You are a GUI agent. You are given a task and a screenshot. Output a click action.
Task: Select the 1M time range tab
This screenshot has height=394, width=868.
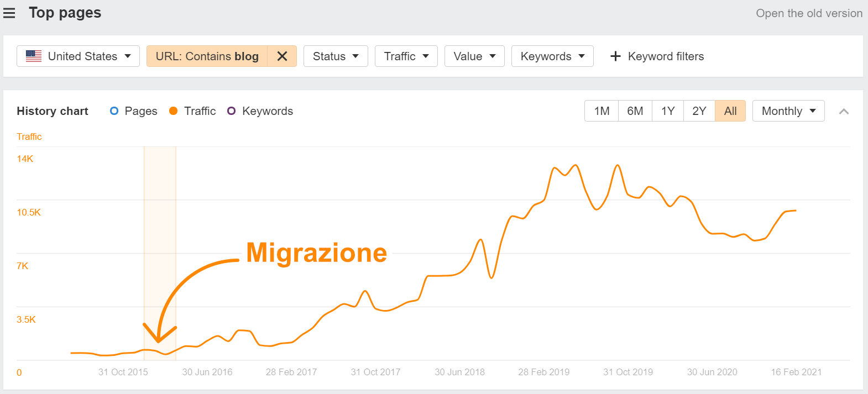tap(602, 111)
